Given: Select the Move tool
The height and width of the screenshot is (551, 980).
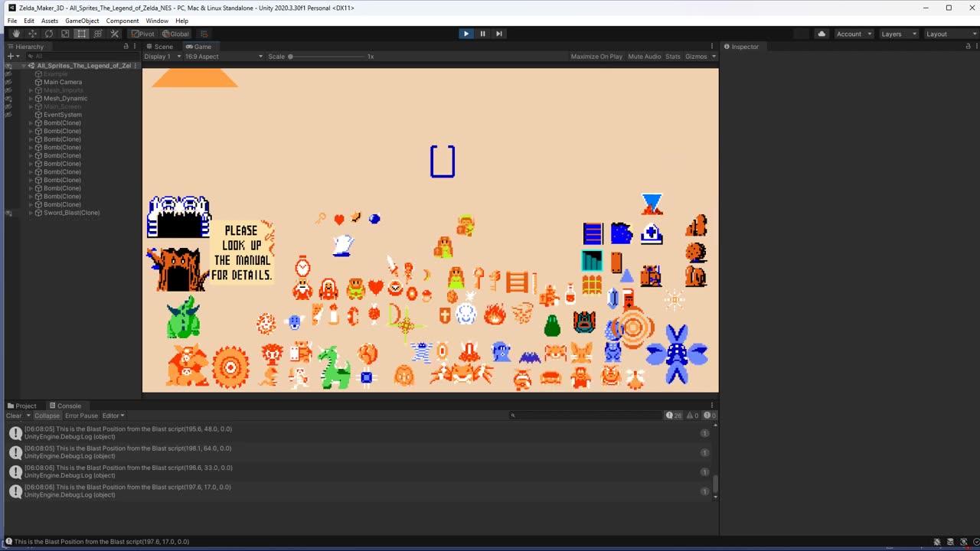Looking at the screenshot, I should [x=32, y=34].
